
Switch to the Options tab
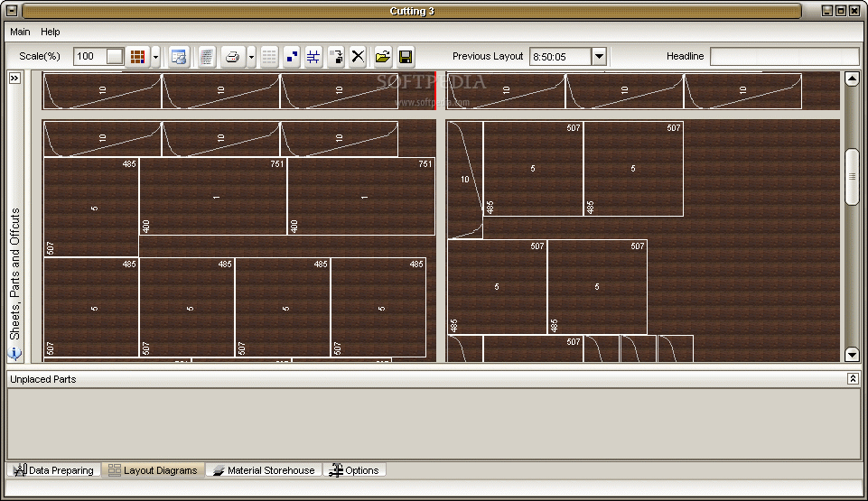(x=354, y=470)
